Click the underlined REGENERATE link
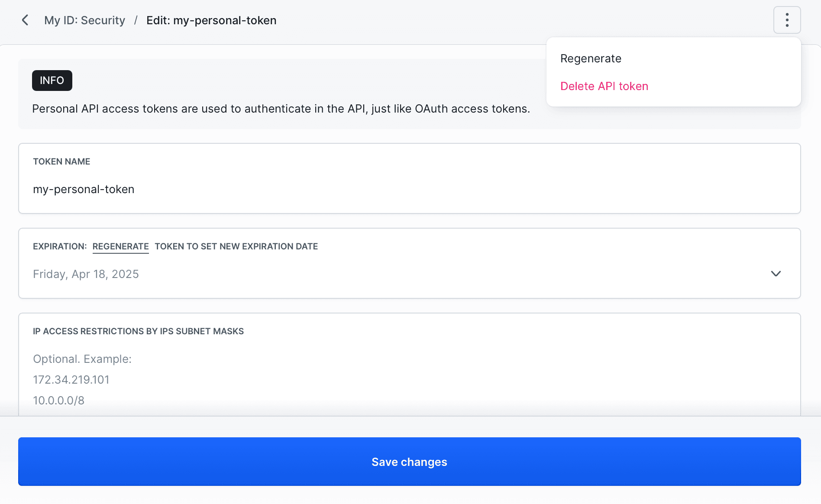This screenshot has width=821, height=504. [x=120, y=246]
